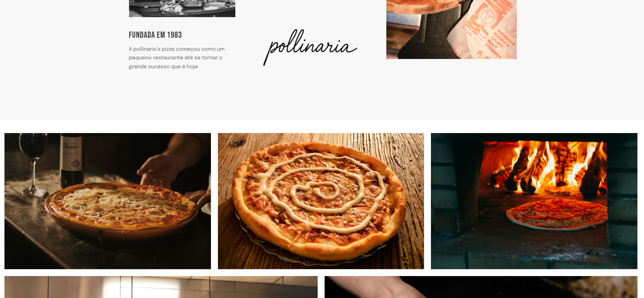Open the partially visible bright kitchen interior photo
The width and height of the screenshot is (644, 298).
coord(161,287)
